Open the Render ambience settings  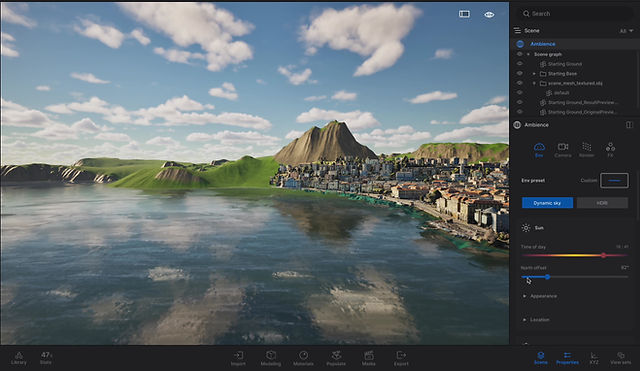[587, 150]
